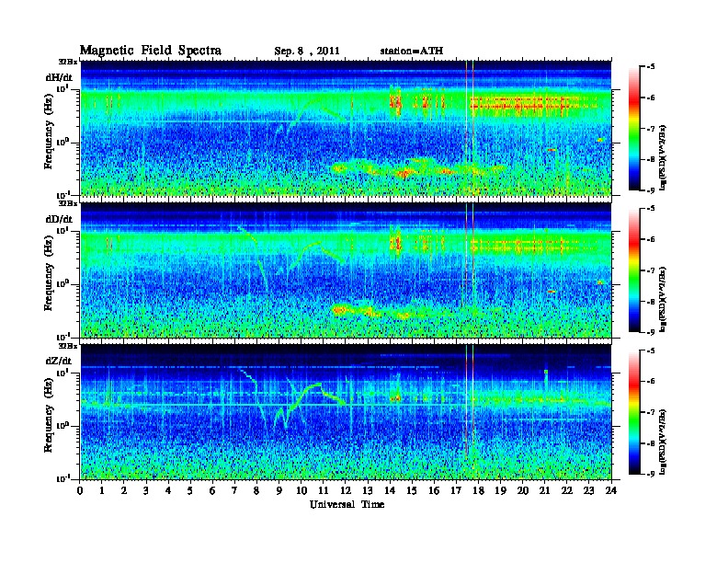Click the "6" hour tick label
The height and width of the screenshot is (563, 728).
(x=212, y=491)
